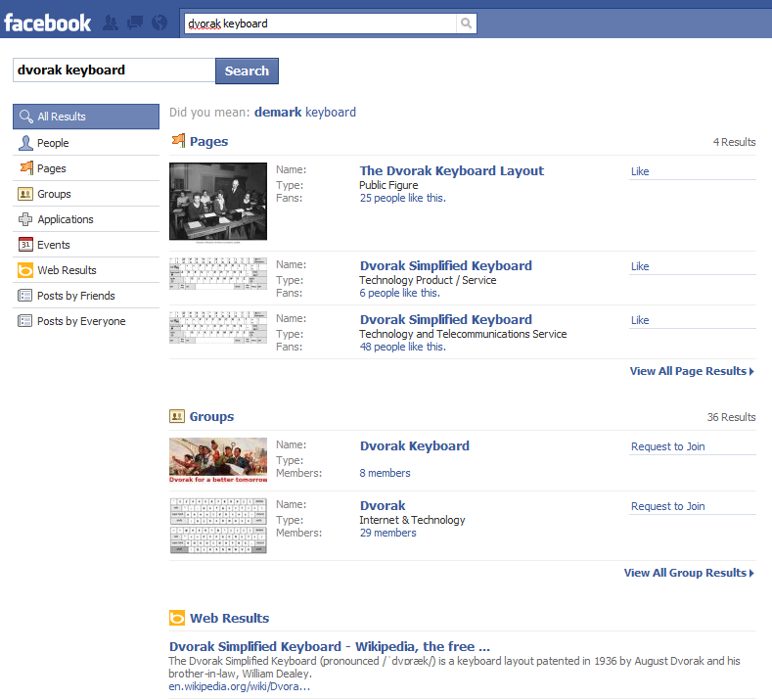Open the Dvorak Keyboard group

click(x=414, y=446)
